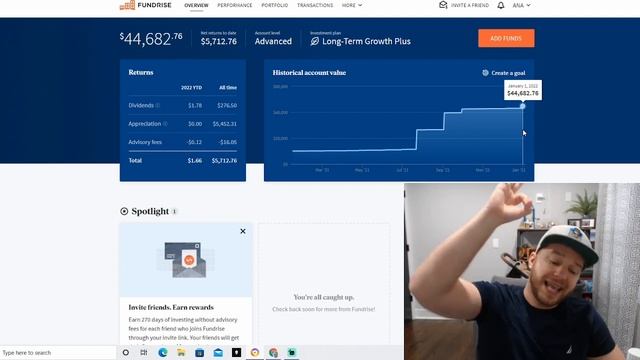Click the invite envelope illustration

pos(186,260)
